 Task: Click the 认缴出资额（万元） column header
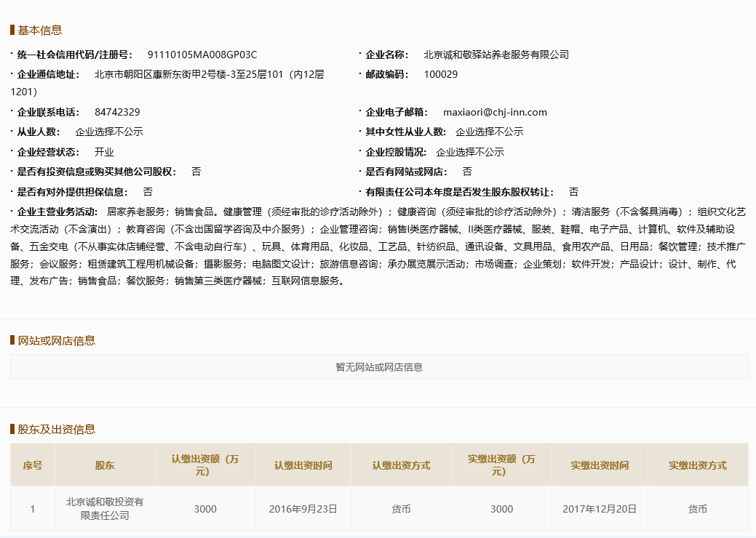tap(205, 465)
